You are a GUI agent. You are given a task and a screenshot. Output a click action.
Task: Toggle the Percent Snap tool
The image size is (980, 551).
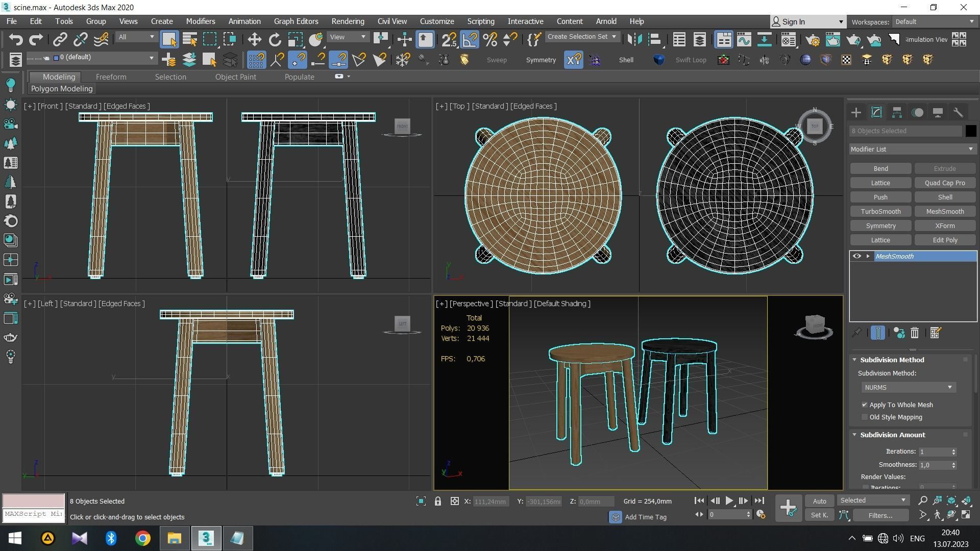pyautogui.click(x=490, y=39)
